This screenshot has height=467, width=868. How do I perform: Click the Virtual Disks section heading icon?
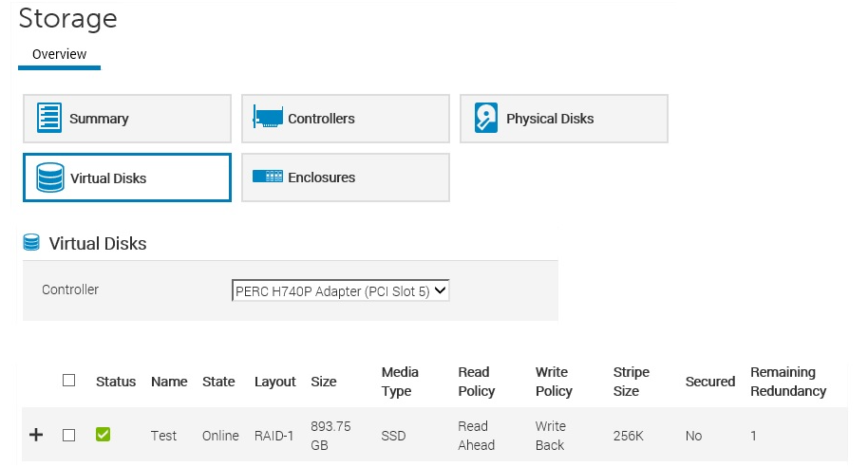tap(31, 242)
